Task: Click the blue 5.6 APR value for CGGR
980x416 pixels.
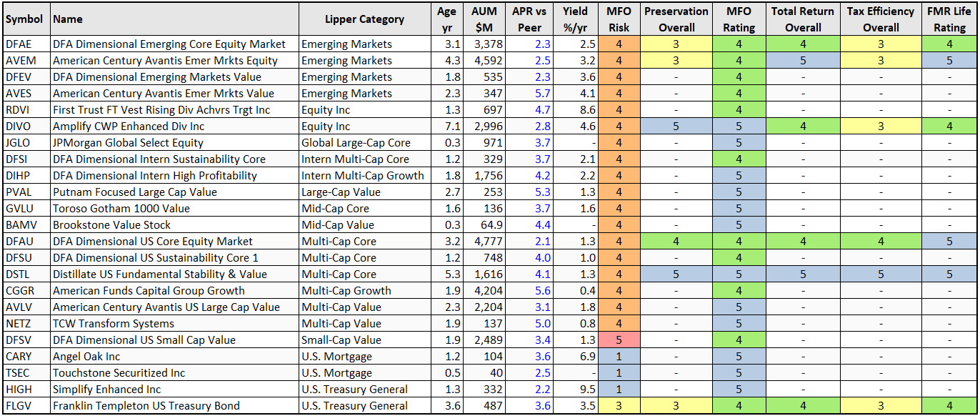Action: click(x=542, y=291)
